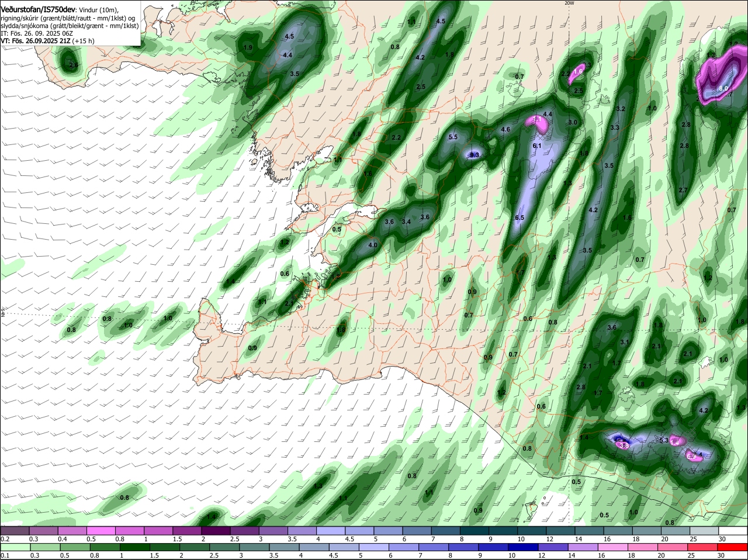Click the 8.0 precipitation value on the map

[723, 88]
